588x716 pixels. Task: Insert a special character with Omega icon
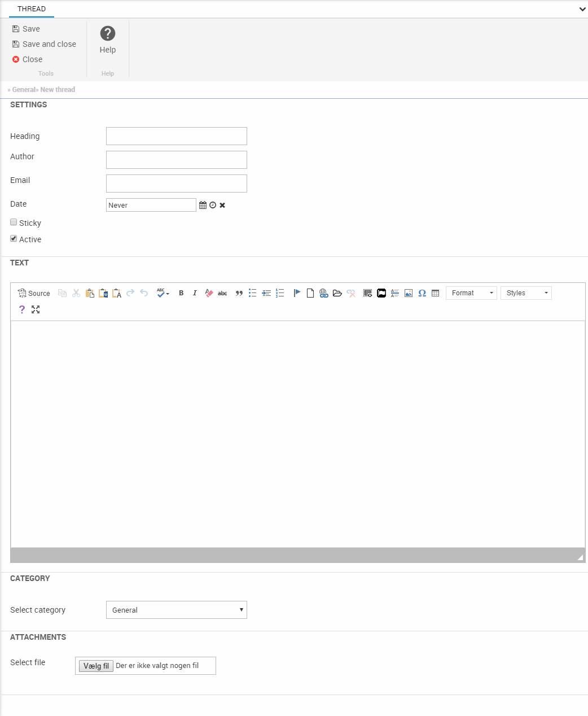[x=422, y=293]
